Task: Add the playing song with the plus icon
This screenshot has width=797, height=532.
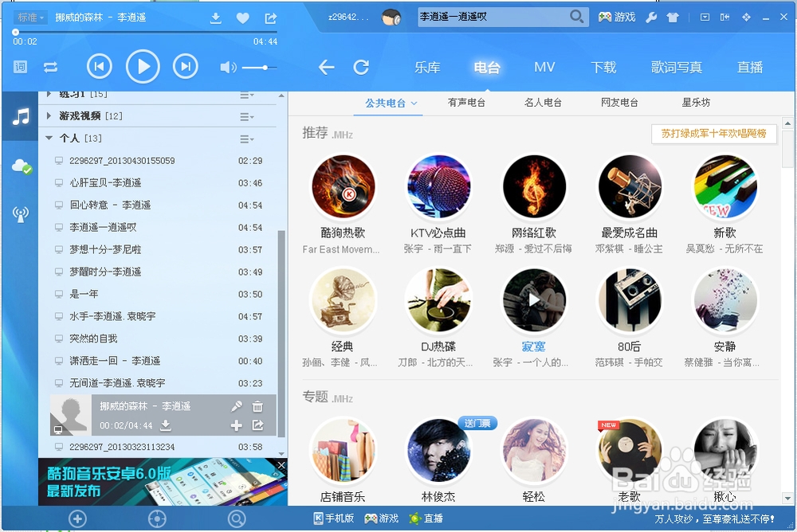Action: [x=237, y=425]
